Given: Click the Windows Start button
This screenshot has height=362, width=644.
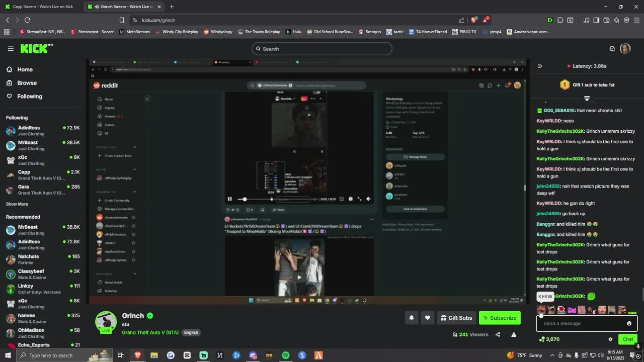Looking at the screenshot, I should click(x=8, y=355).
